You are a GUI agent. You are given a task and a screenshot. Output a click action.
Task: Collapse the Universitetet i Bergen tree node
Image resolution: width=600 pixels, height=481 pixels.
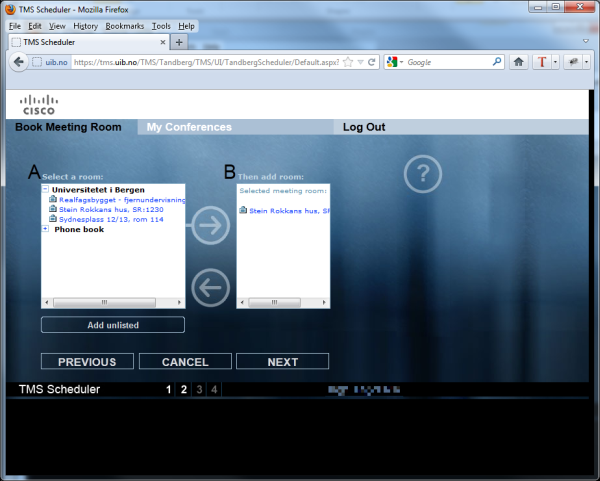[45, 189]
